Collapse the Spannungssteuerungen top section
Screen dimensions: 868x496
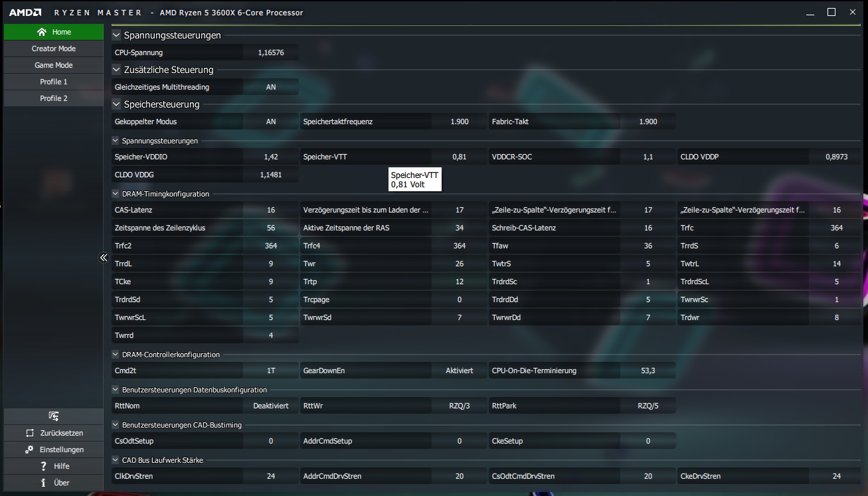pyautogui.click(x=117, y=35)
